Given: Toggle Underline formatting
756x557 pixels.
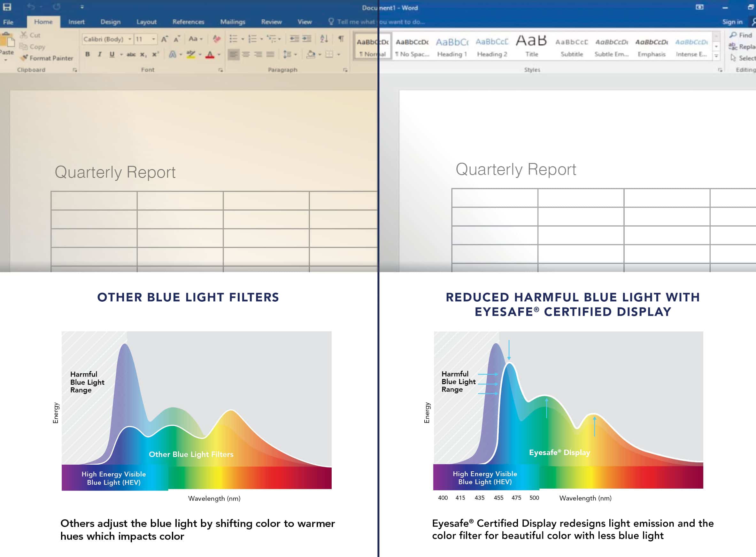Looking at the screenshot, I should [x=111, y=54].
